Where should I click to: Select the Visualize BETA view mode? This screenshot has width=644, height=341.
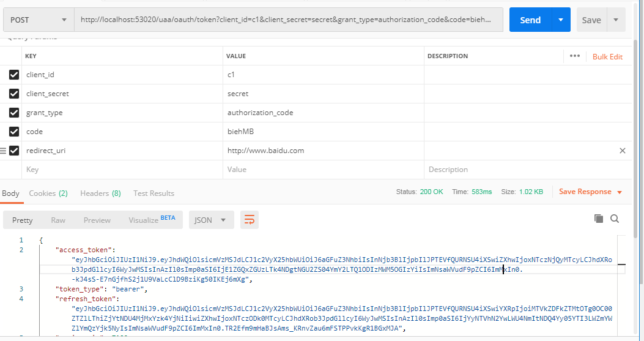click(152, 220)
